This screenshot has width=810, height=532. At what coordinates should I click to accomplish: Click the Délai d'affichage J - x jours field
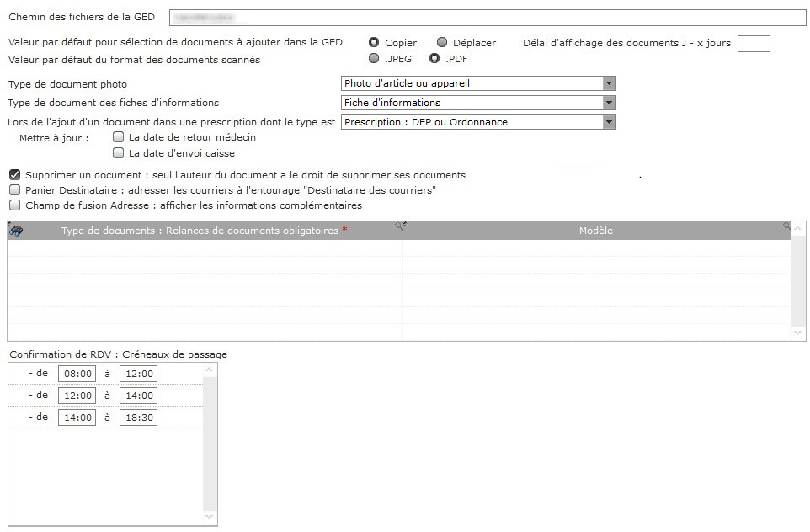[x=754, y=44]
